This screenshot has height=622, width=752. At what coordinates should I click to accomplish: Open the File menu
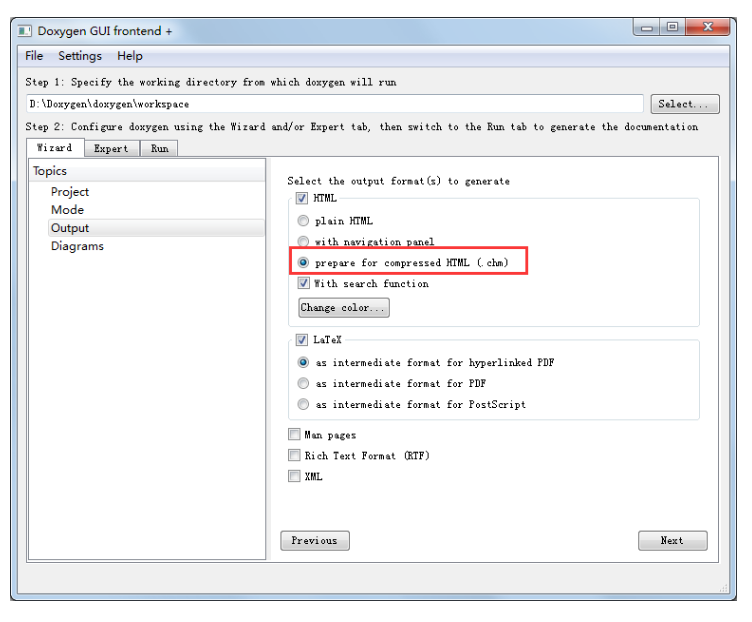click(x=34, y=56)
